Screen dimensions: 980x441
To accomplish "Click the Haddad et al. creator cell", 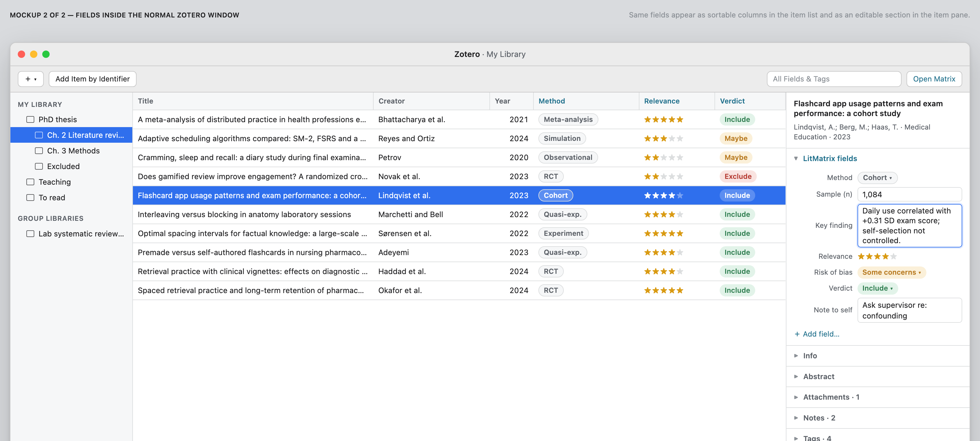I will (402, 272).
